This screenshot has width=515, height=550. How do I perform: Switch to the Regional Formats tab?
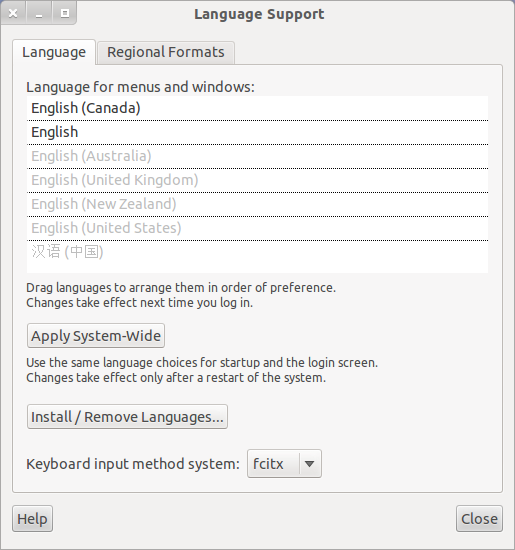click(166, 53)
